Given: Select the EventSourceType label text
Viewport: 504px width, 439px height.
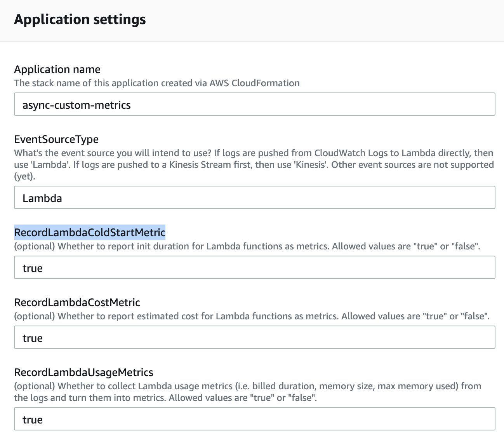Looking at the screenshot, I should pyautogui.click(x=56, y=139).
